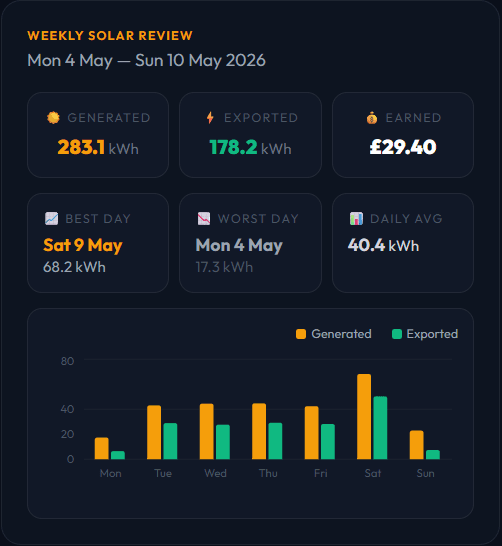Click the BEST DAY card label

click(x=98, y=219)
